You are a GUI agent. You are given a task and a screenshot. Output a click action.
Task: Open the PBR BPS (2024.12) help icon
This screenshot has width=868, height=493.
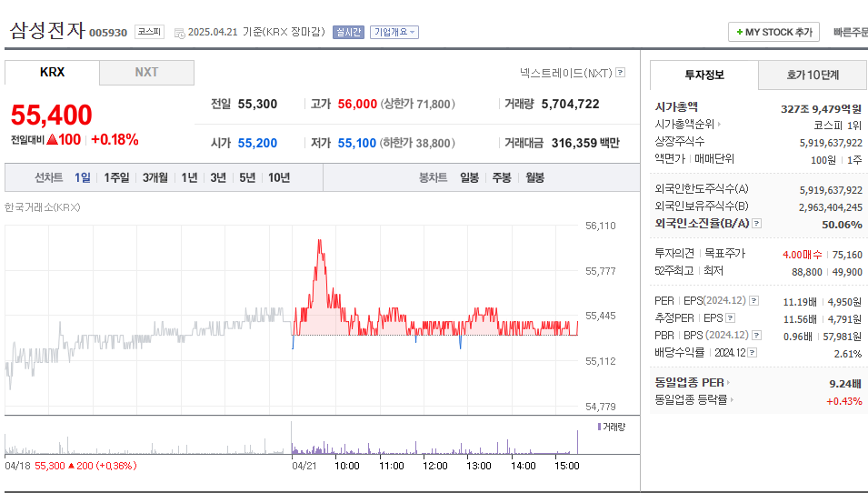[x=757, y=335]
